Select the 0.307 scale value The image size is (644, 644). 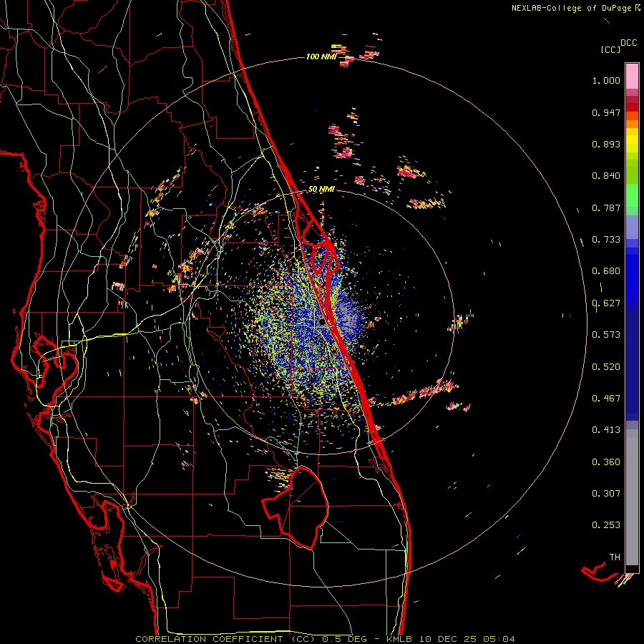coord(606,493)
